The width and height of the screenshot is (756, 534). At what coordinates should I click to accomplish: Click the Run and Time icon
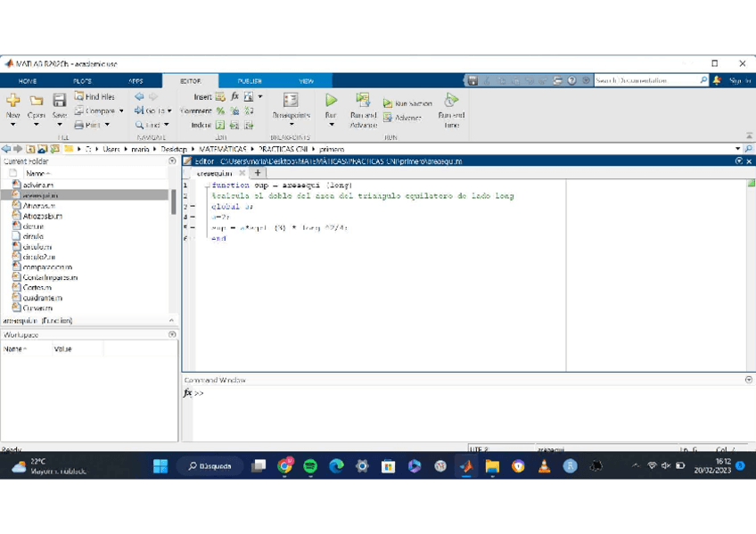[451, 101]
